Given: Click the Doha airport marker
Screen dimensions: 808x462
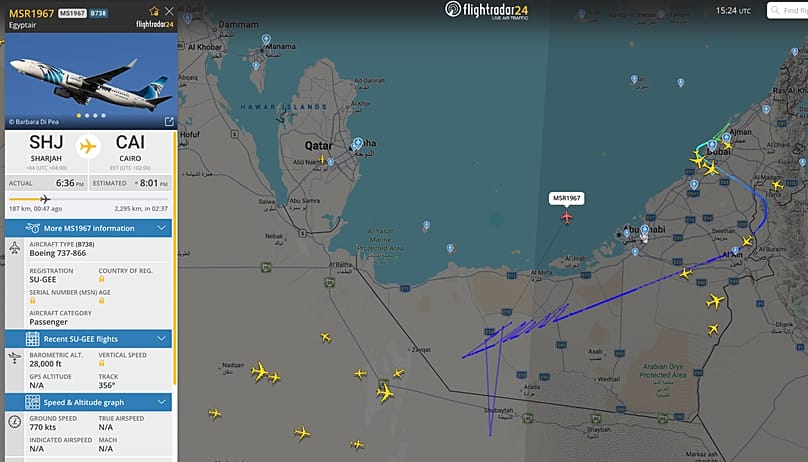Looking at the screenshot, I should point(358,143).
